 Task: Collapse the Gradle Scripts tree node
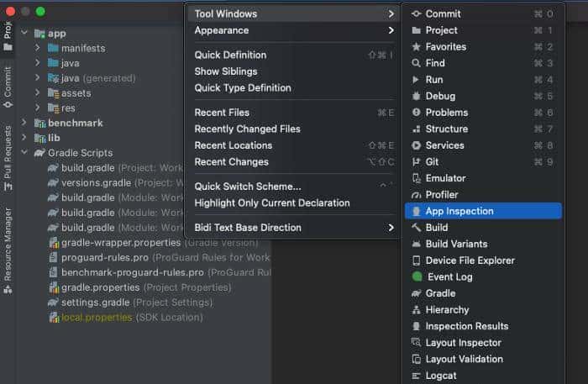click(25, 153)
